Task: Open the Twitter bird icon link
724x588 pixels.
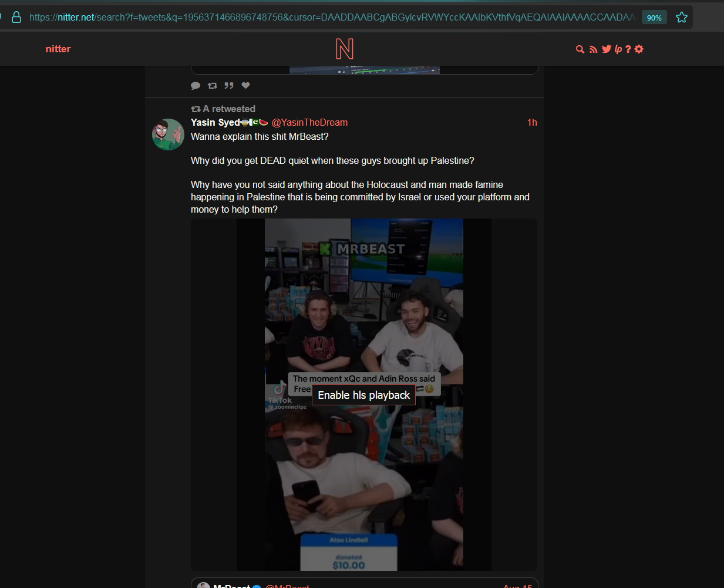Action: tap(607, 49)
